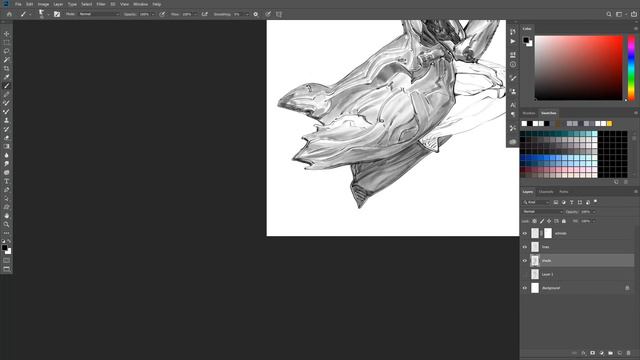Screen dimensions: 640x360
Task: Select the Eyedropper tool
Action: (x=7, y=77)
